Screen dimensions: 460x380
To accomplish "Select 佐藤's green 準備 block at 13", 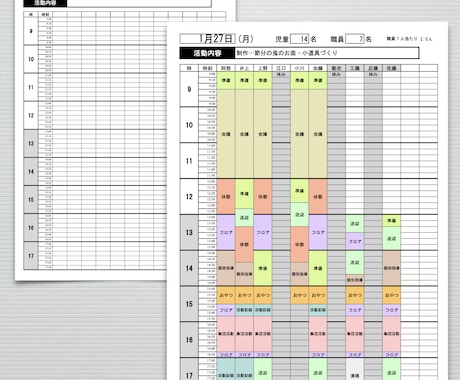I will click(392, 221).
